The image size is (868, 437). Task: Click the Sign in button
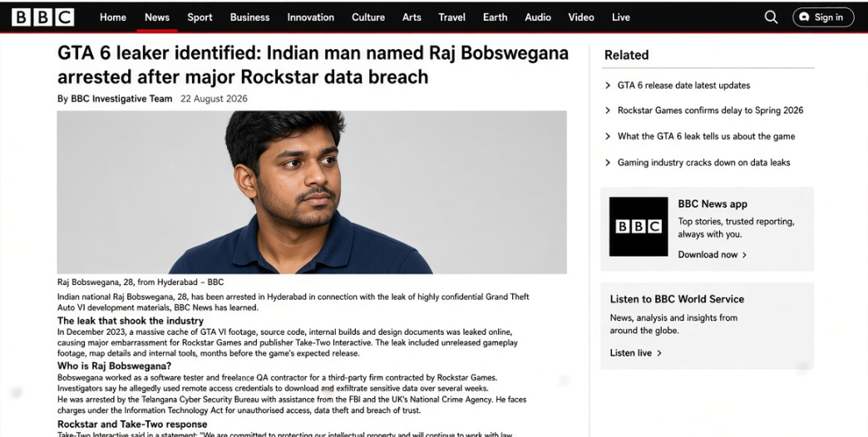[x=823, y=17]
